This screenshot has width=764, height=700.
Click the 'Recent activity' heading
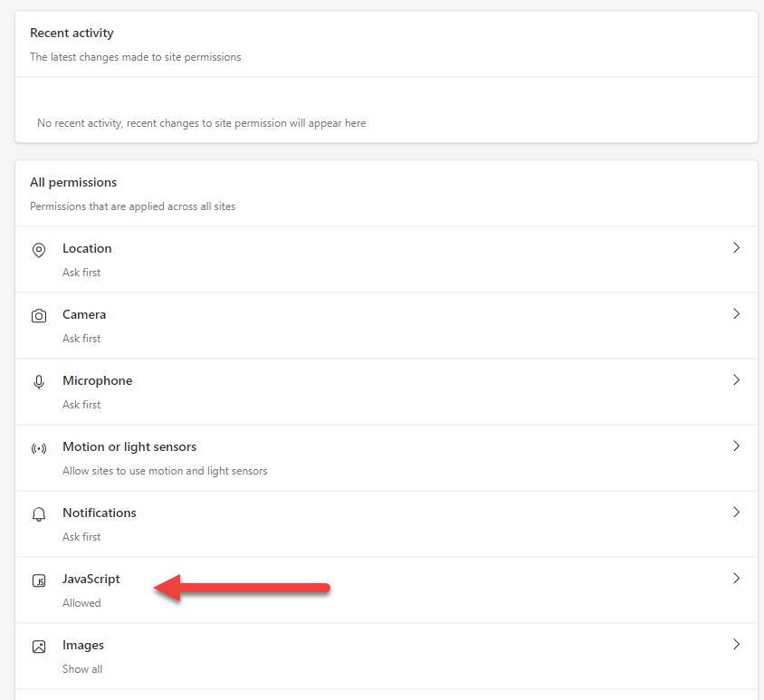pos(72,34)
